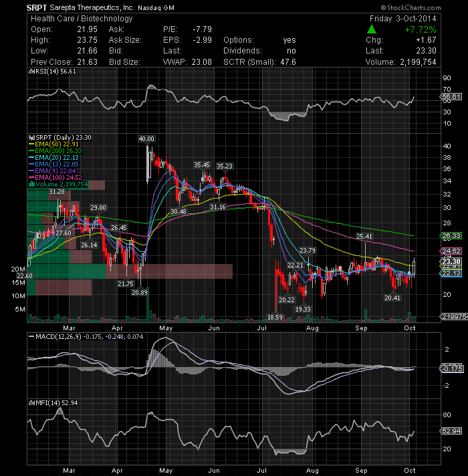Screen dimensions: 468x476
Task: Click the cyan 22.13 EMA tag on right axis
Action: pos(451,273)
